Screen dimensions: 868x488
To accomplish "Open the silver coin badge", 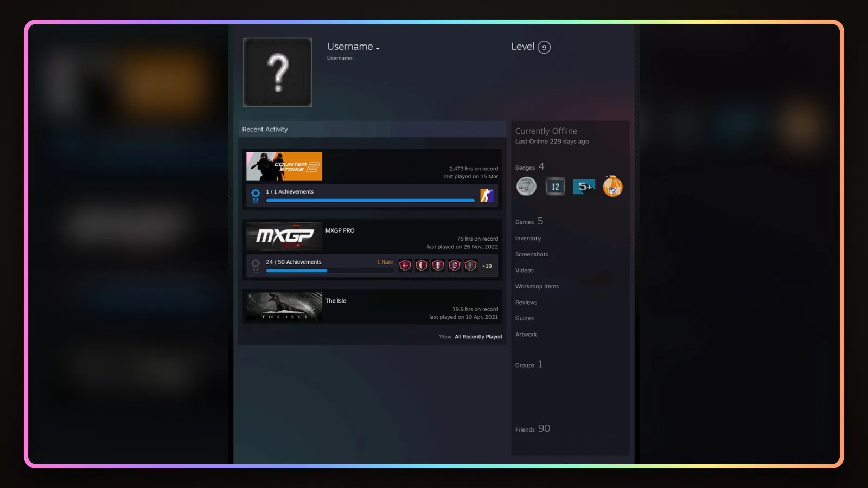I will coord(526,187).
